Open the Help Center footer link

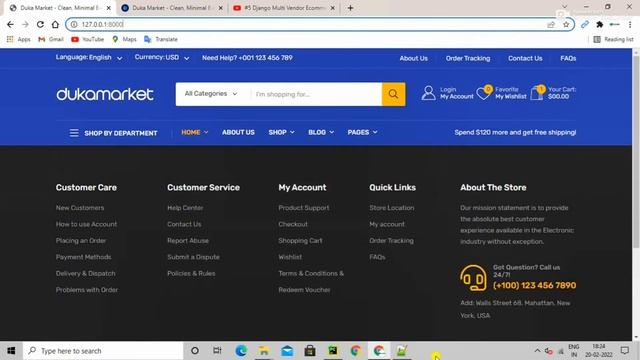[x=185, y=208]
